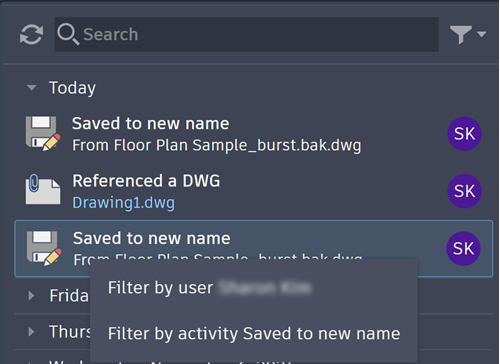Click SK avatar on highlighted entry
Image resolution: width=500 pixels, height=364 pixels.
(463, 248)
